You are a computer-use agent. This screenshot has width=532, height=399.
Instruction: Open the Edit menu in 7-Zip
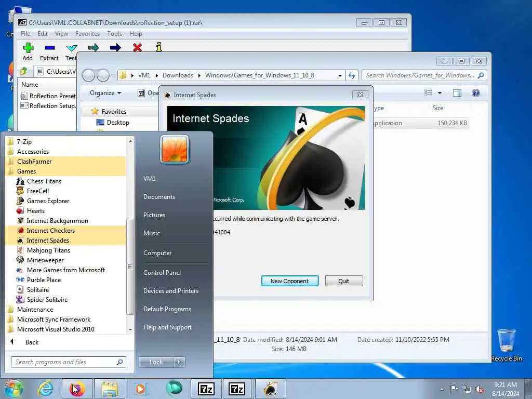tap(43, 34)
